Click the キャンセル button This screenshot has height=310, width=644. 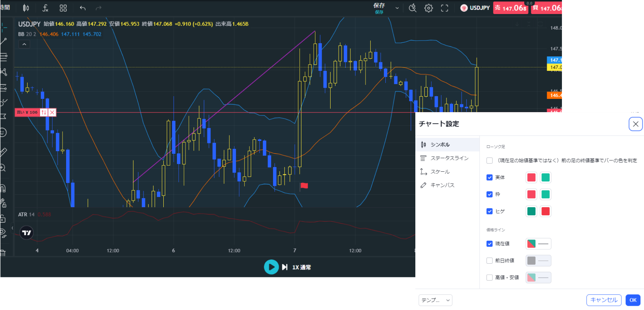coord(604,300)
